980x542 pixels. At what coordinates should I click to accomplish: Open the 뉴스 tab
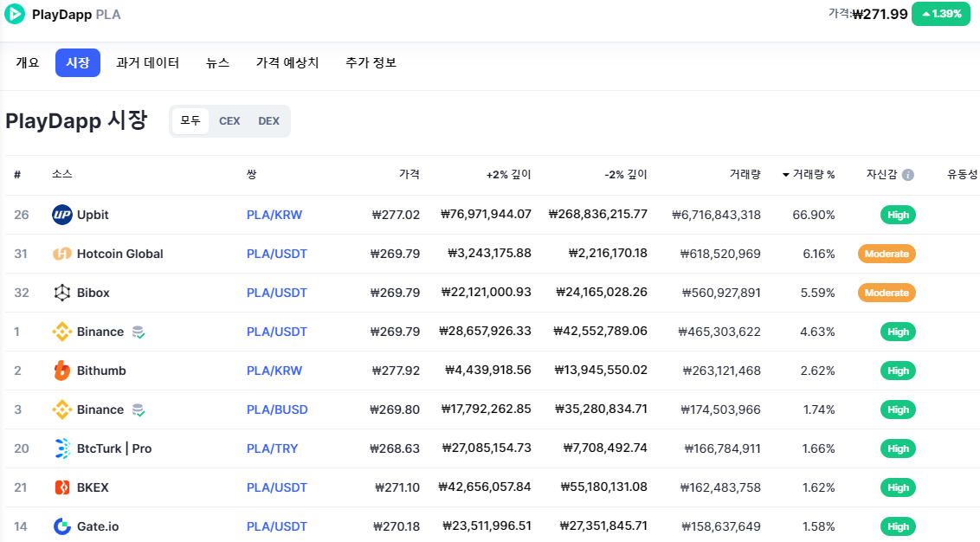(217, 62)
